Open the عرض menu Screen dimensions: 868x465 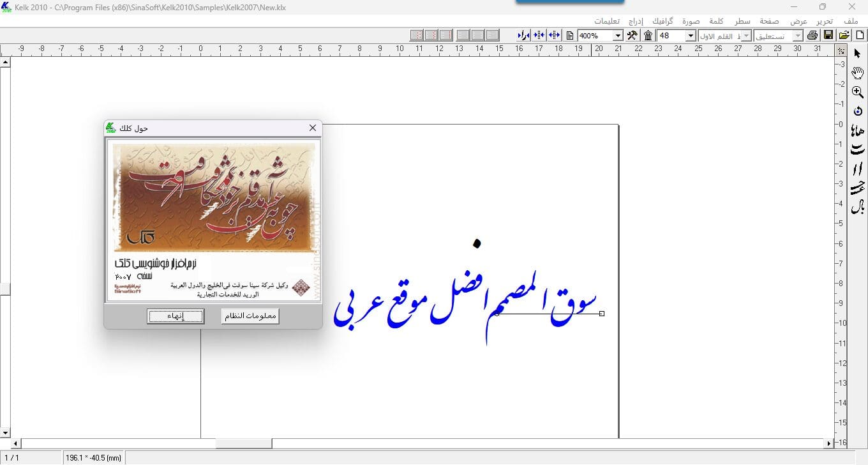tap(798, 21)
